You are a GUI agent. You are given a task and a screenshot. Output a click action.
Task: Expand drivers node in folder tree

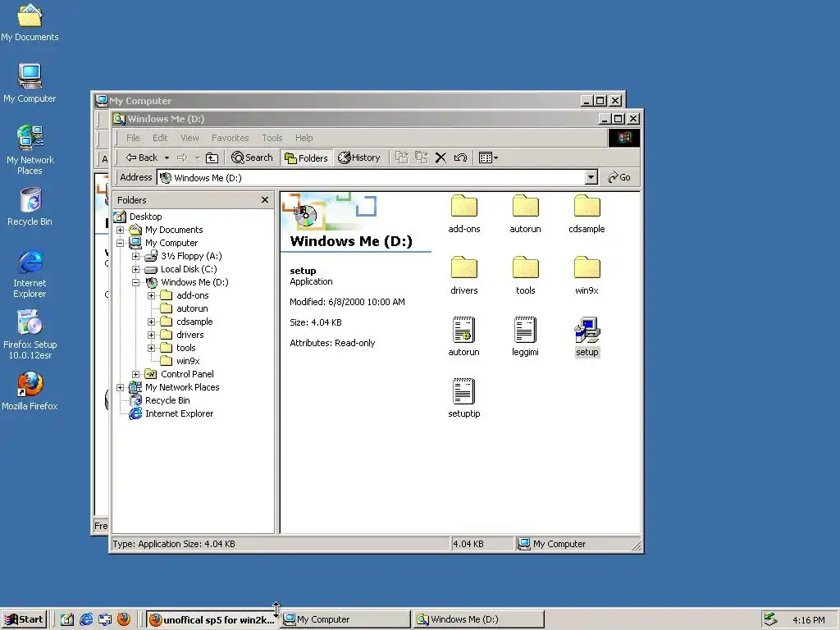151,335
